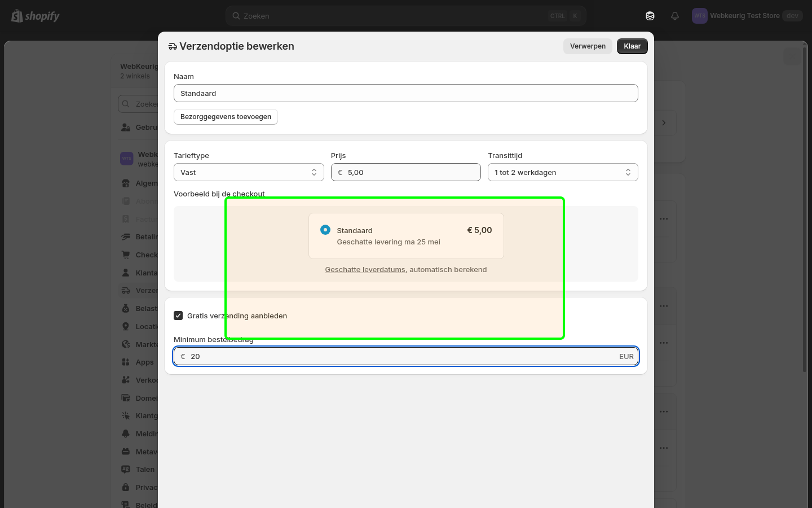Open the Tarieftype dropdown showing Vast
812x508 pixels.
click(249, 172)
